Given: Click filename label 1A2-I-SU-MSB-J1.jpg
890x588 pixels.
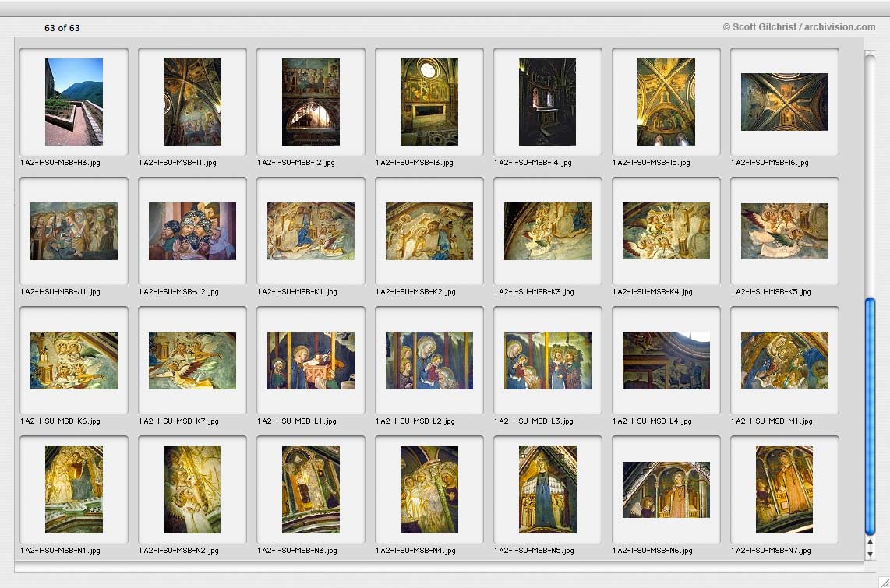Looking at the screenshot, I should pyautogui.click(x=60, y=291).
